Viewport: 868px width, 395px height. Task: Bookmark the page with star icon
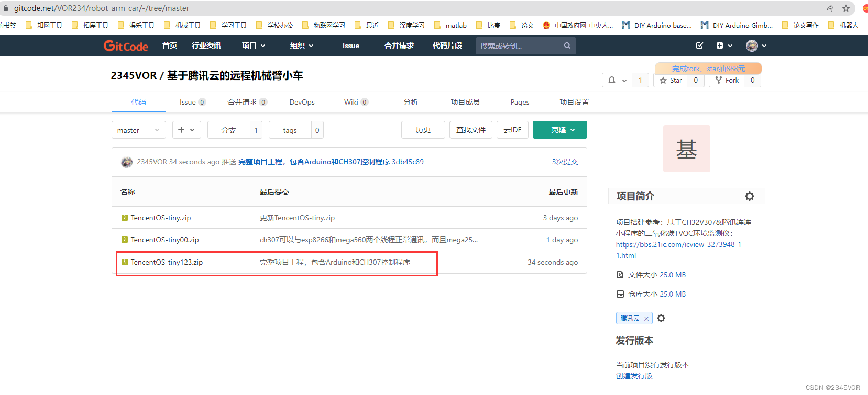point(846,8)
